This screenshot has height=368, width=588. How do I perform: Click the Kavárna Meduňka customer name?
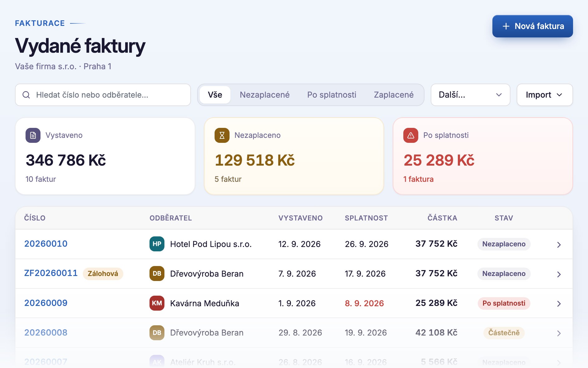click(205, 303)
